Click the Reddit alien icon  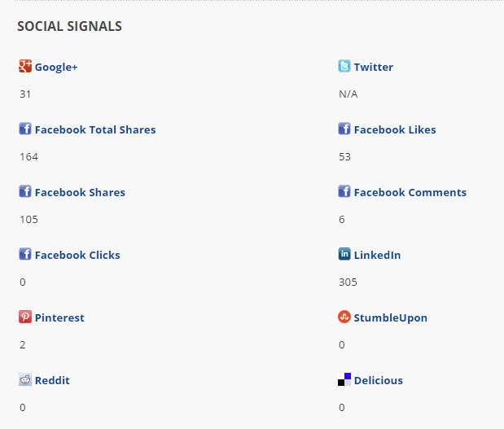pyautogui.click(x=25, y=380)
